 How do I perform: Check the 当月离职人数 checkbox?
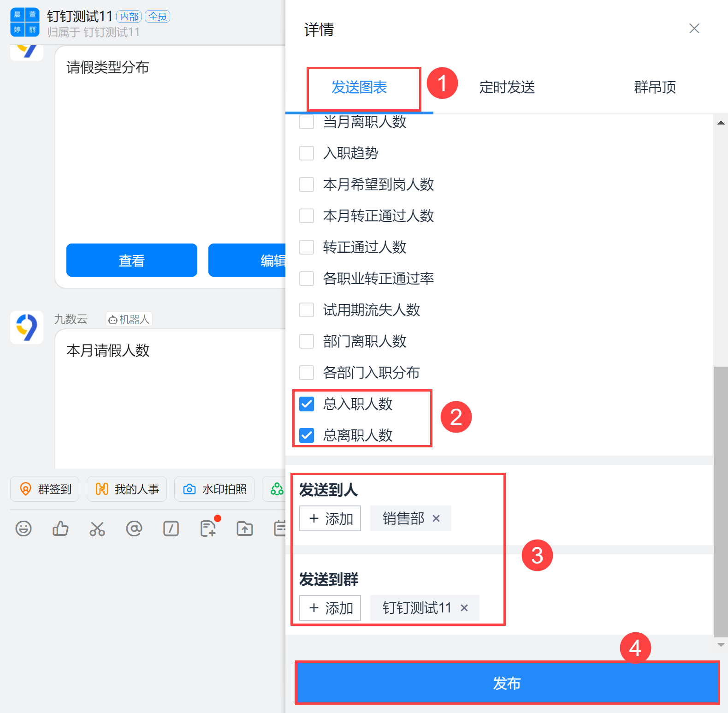coord(307,122)
